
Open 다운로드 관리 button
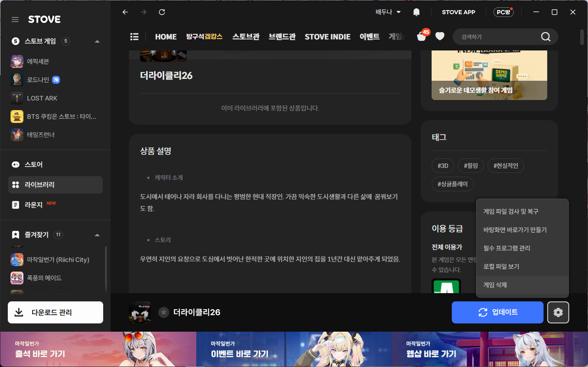coord(55,312)
